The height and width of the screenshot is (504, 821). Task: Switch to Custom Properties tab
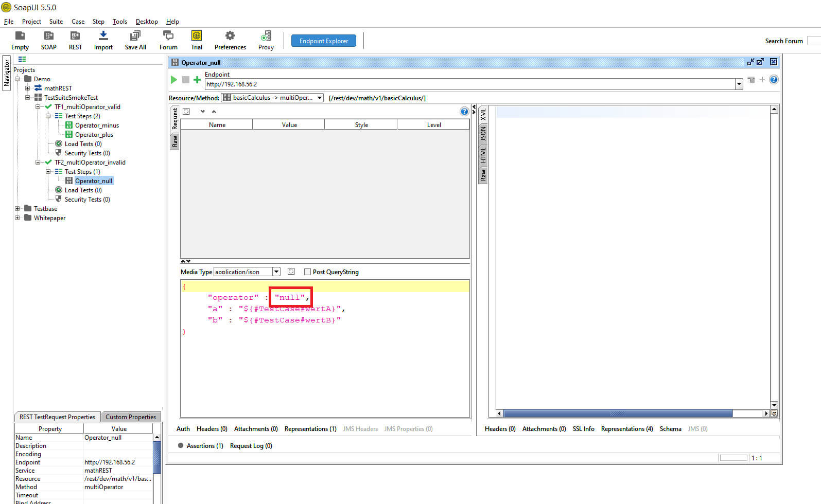click(x=131, y=417)
